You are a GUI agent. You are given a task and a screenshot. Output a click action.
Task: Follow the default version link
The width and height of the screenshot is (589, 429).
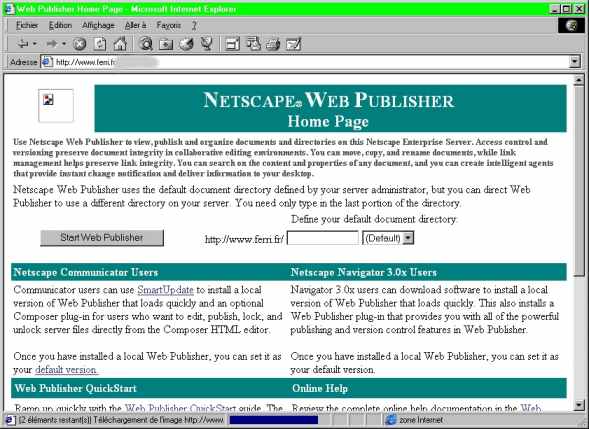tap(66, 370)
